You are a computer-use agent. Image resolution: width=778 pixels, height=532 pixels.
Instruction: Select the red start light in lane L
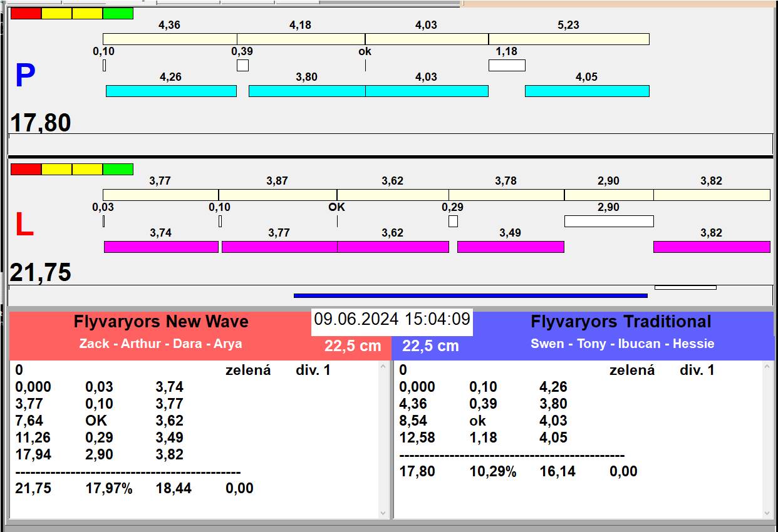point(26,170)
